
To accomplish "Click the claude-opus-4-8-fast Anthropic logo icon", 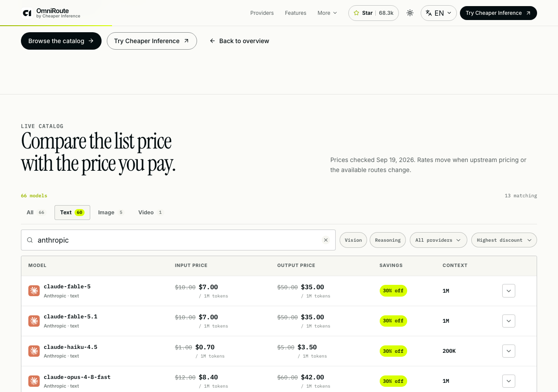I will click(34, 381).
